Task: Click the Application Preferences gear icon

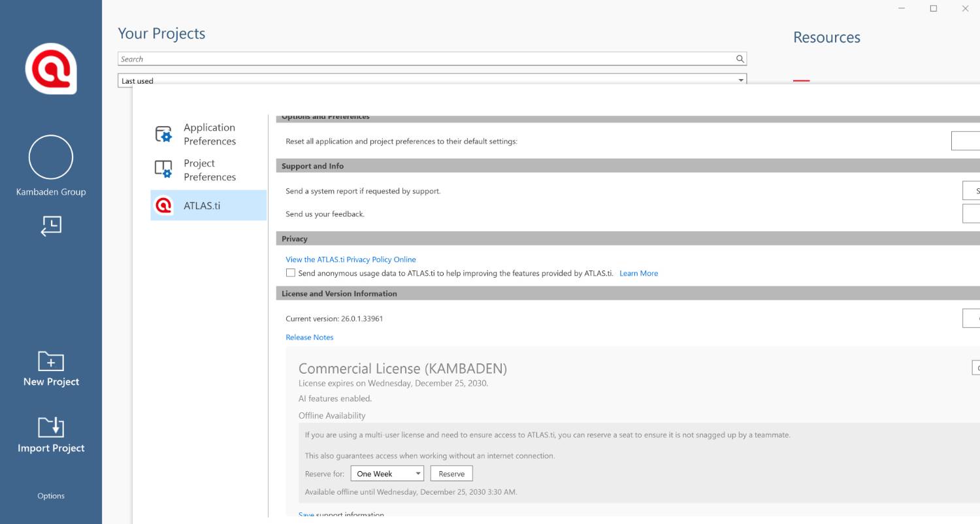Action: [163, 134]
